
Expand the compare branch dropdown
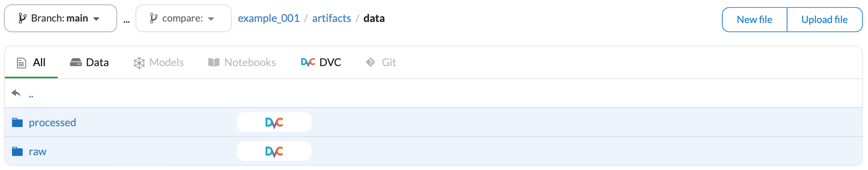click(184, 18)
